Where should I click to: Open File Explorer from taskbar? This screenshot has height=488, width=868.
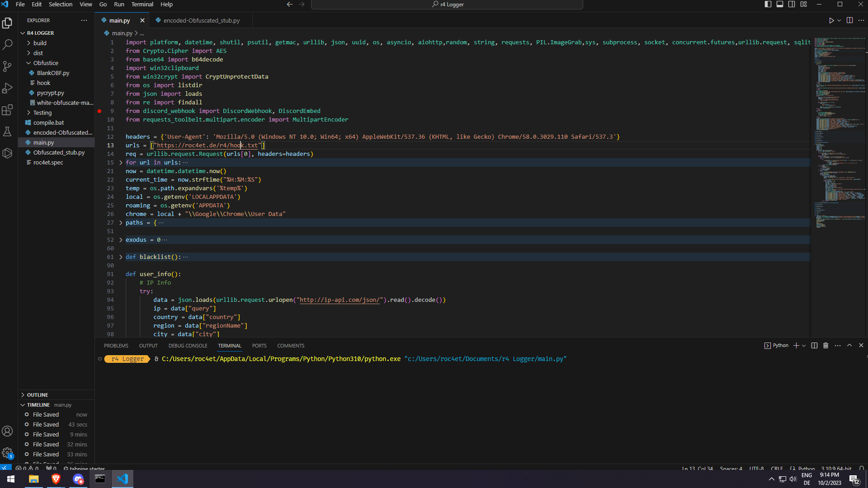point(34,479)
